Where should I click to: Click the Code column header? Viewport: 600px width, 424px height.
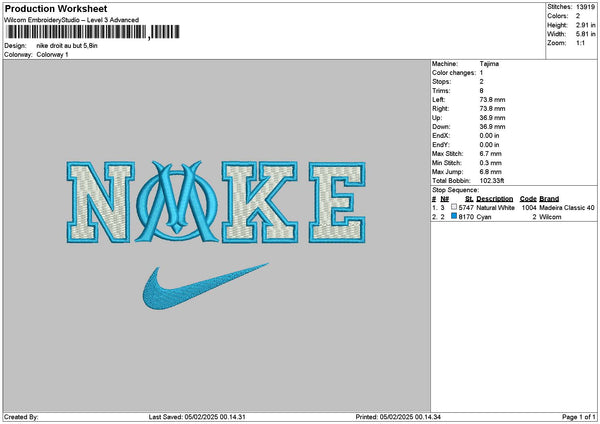(528, 198)
